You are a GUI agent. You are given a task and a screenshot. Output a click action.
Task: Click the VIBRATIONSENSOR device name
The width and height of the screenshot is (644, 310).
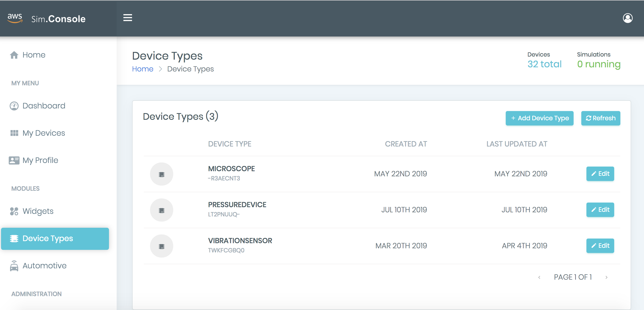pos(240,241)
